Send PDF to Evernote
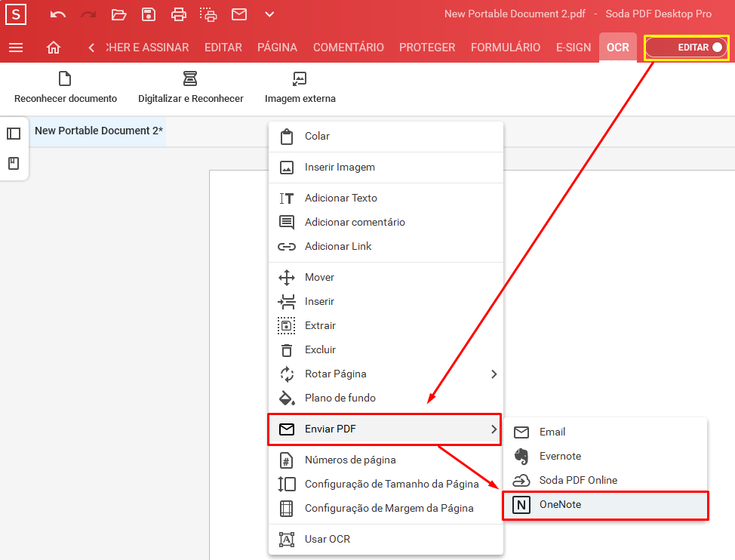 605,457
